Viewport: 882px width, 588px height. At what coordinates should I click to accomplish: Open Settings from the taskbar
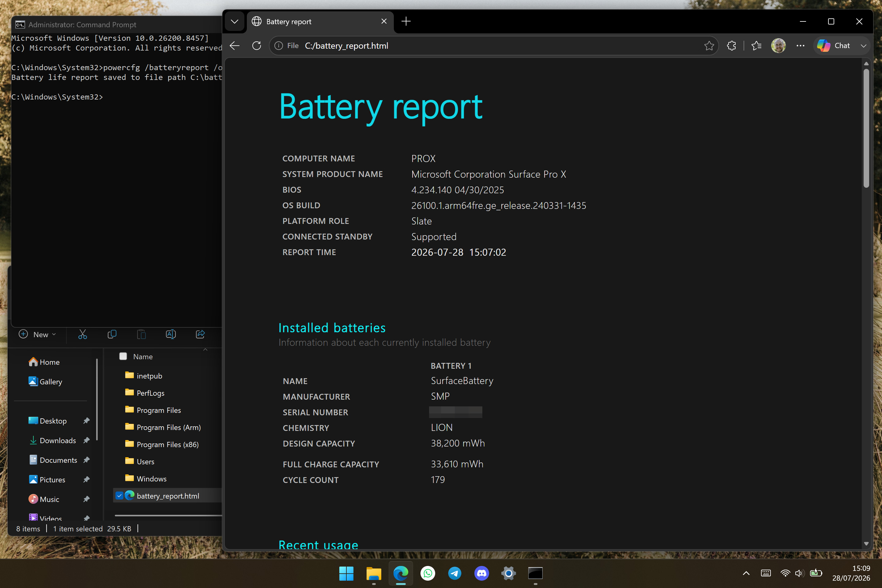click(508, 573)
